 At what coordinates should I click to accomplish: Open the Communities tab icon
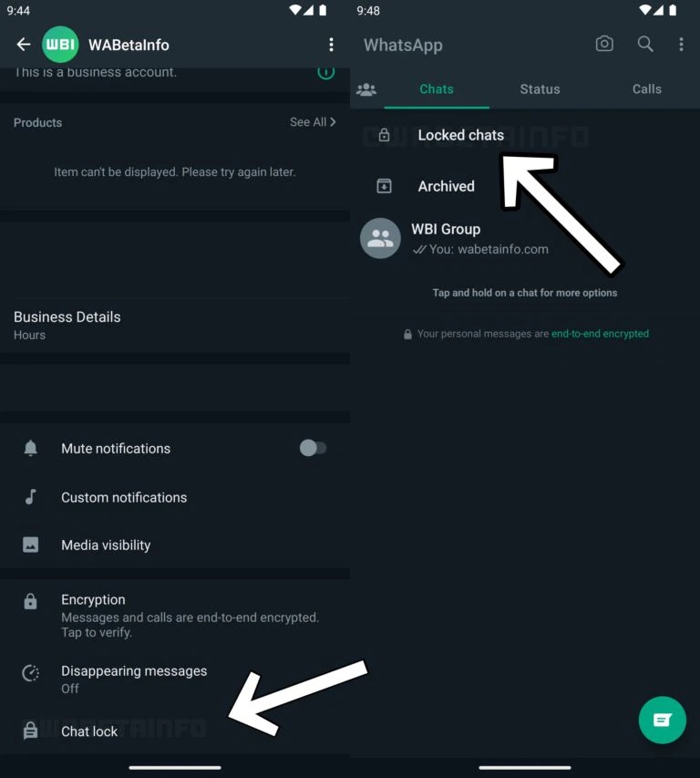(366, 89)
